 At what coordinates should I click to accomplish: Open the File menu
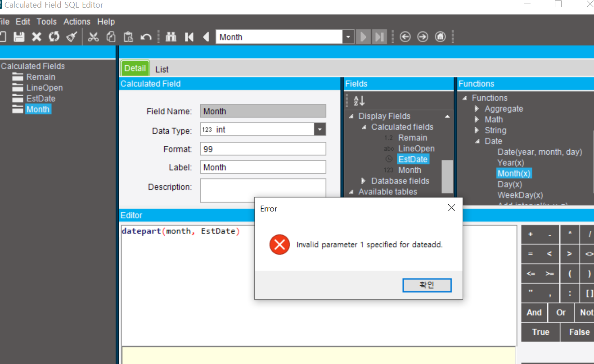4,22
